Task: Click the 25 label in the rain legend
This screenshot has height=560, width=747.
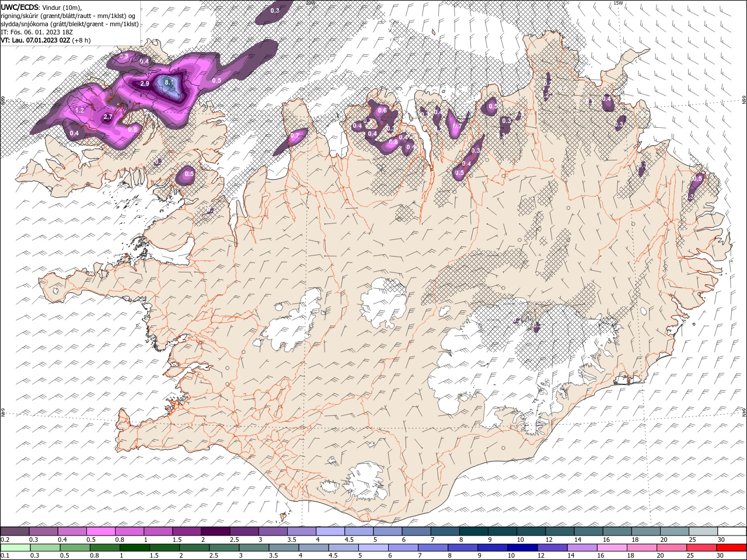Action: [x=690, y=556]
